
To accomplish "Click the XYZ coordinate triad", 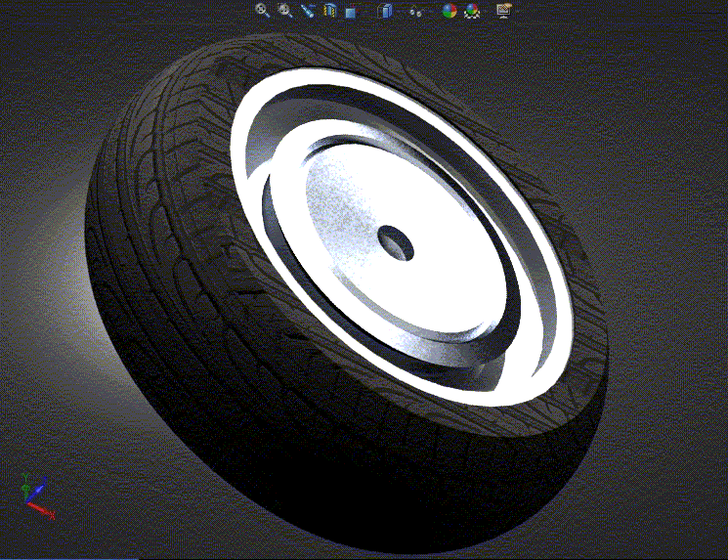I will 37,495.
